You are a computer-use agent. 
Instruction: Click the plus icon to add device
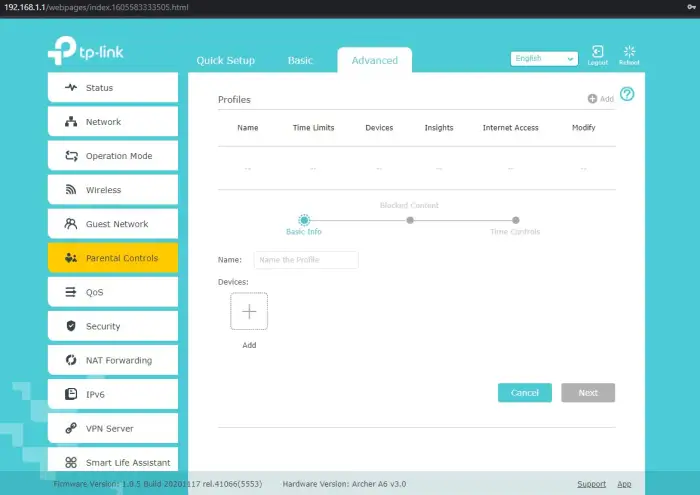tap(249, 311)
